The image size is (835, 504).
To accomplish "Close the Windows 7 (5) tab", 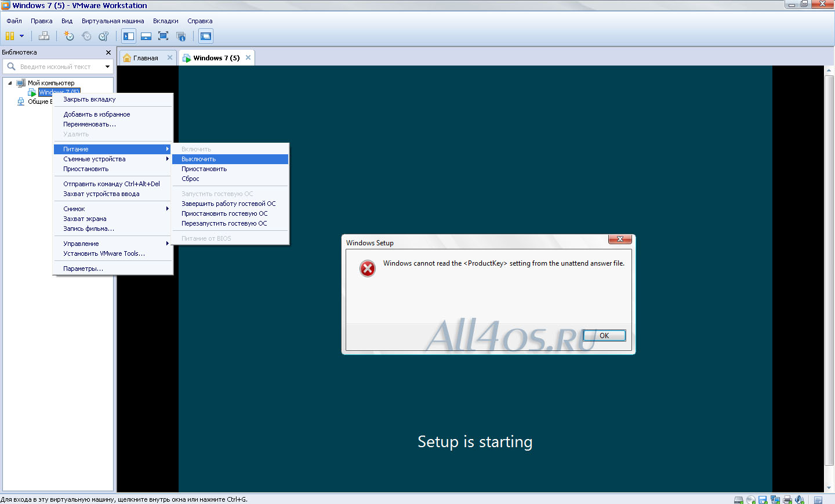I will click(248, 57).
